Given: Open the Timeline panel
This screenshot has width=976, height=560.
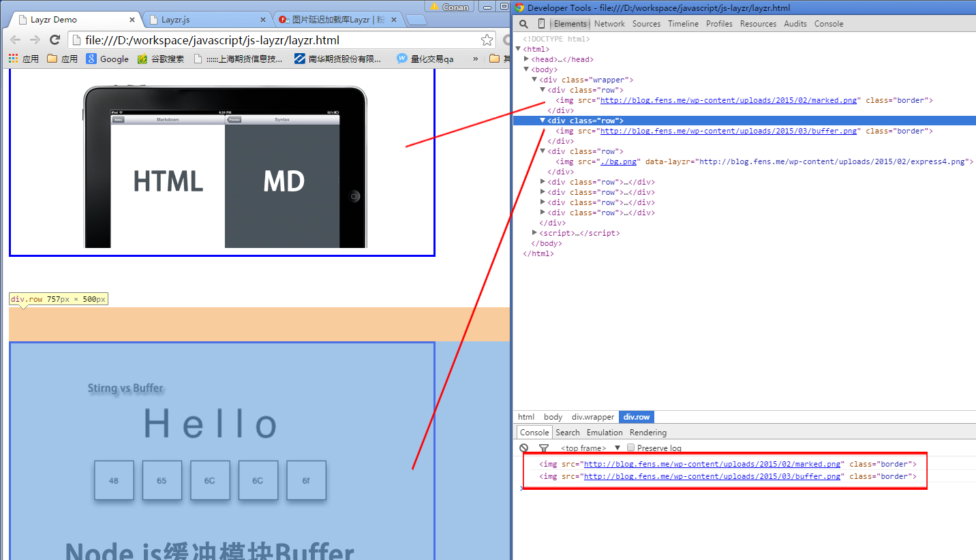Looking at the screenshot, I should click(683, 24).
